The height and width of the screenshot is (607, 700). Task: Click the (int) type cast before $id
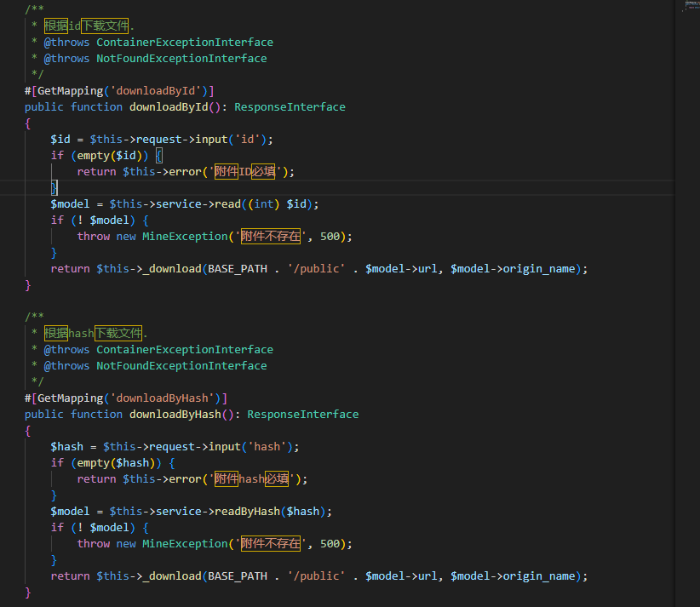point(263,204)
